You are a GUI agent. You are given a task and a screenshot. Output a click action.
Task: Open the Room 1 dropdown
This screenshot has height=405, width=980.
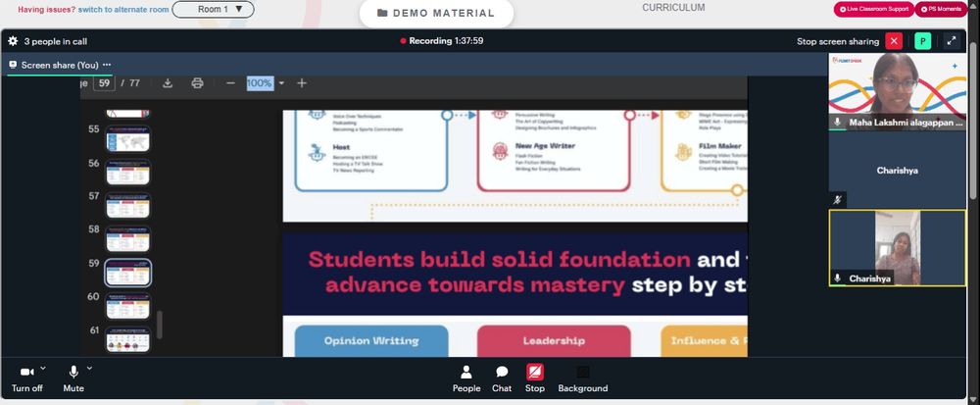213,10
